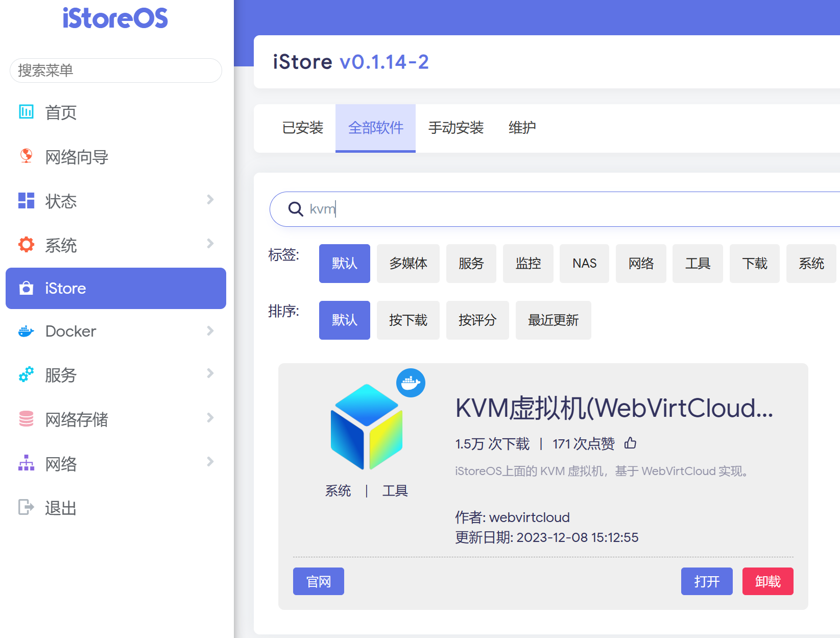Click the 网络 topology icon
840x638 pixels.
[x=26, y=463]
